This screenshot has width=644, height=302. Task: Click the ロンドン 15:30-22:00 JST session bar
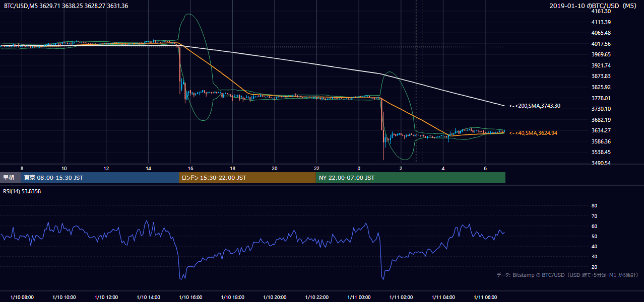click(x=247, y=178)
